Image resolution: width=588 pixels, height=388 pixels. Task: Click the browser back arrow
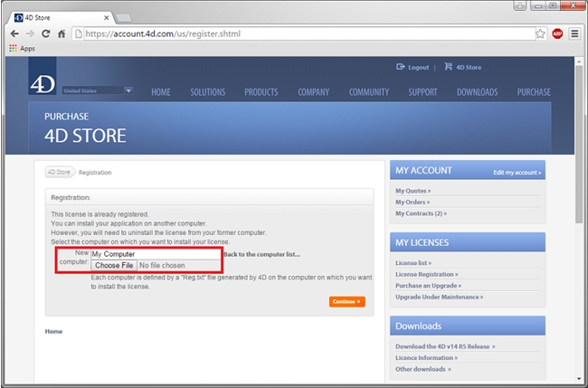14,33
